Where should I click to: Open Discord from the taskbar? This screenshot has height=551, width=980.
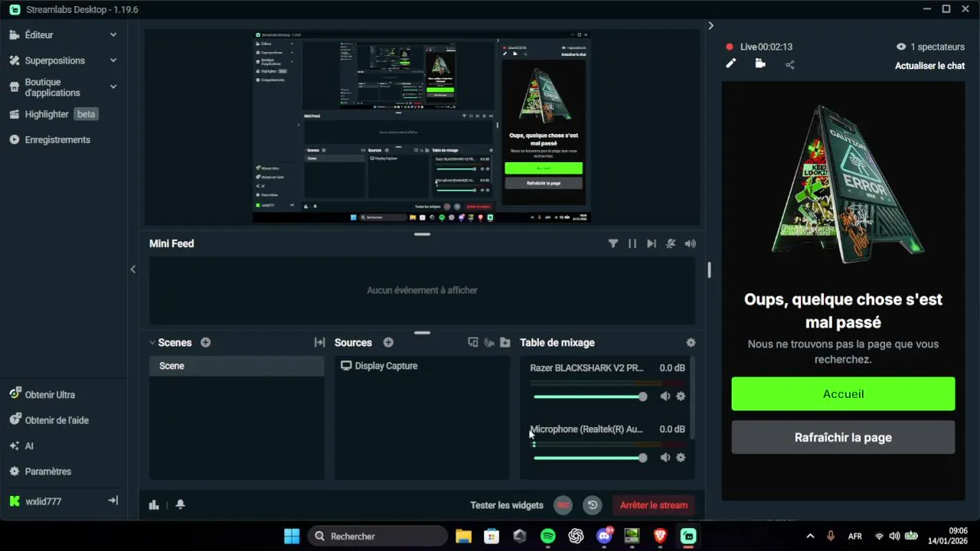[604, 536]
